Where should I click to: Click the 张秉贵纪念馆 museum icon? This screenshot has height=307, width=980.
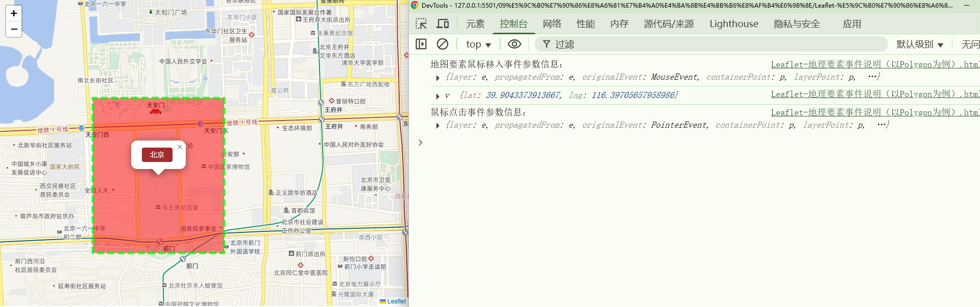(x=313, y=33)
